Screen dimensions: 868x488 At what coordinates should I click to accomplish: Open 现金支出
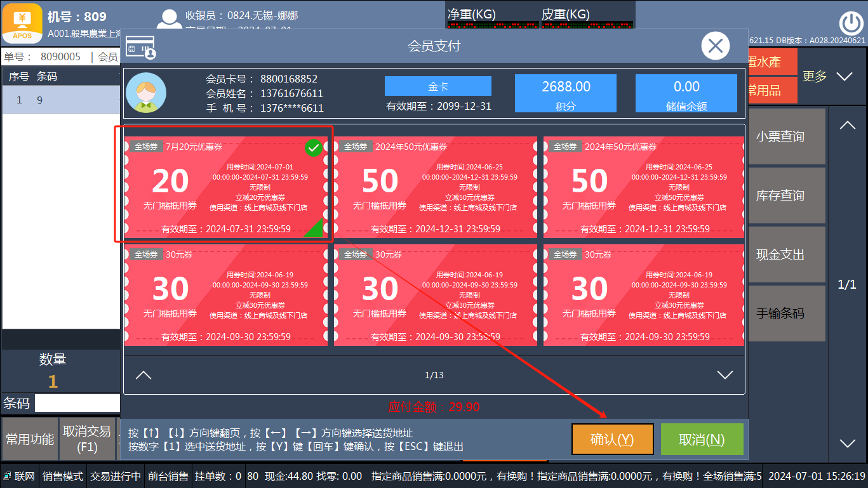787,254
